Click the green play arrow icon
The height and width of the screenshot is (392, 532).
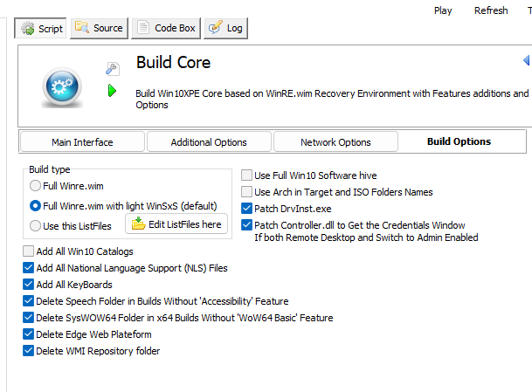coord(112,91)
